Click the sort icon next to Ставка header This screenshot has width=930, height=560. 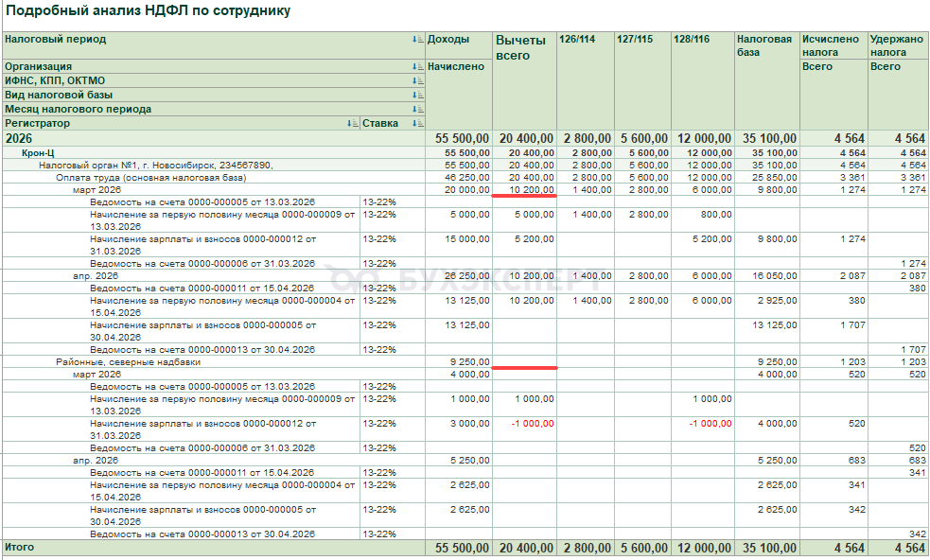(x=418, y=123)
